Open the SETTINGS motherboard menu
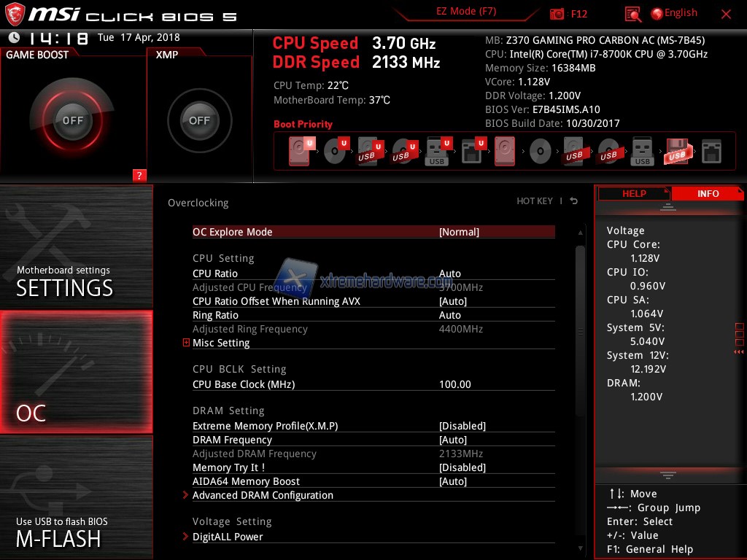The width and height of the screenshot is (747, 560). pyautogui.click(x=76, y=248)
